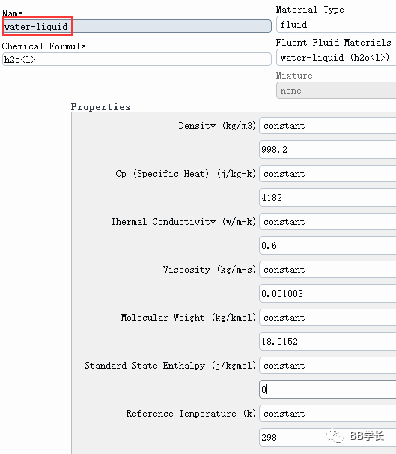This screenshot has height=454, width=396.
Task: Open the Reference Temperature method dropdown
Action: 328,414
